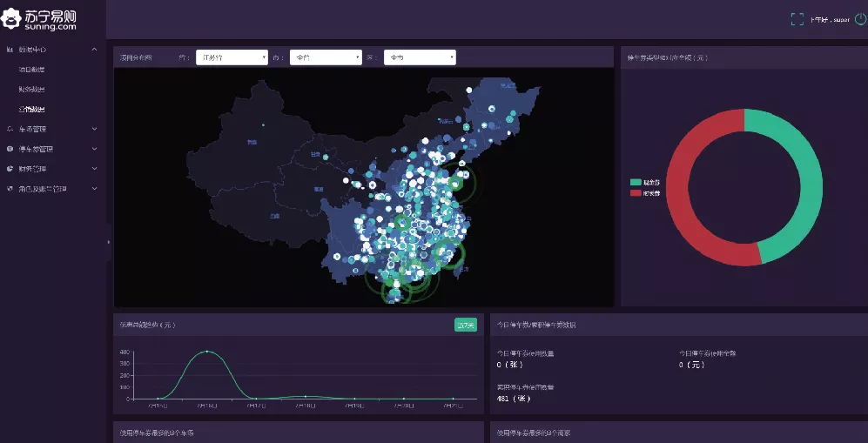The image size is (868, 443).
Task: Expand the 停车券管理 menu chevron
Action: pyautogui.click(x=95, y=149)
